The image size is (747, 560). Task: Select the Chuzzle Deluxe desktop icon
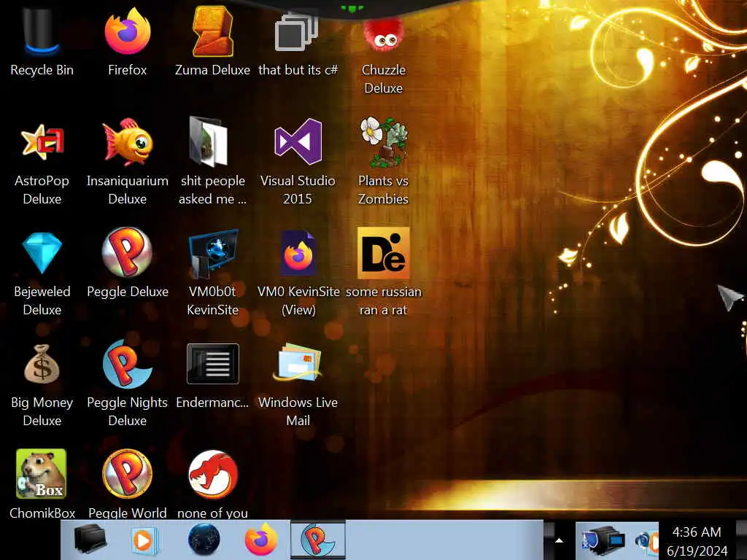tap(383, 35)
